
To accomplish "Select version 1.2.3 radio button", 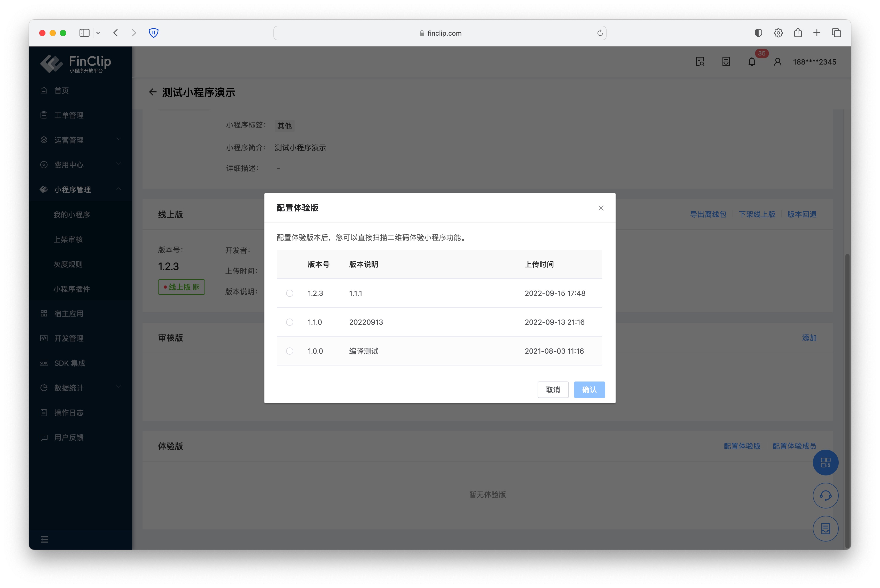I will click(289, 293).
